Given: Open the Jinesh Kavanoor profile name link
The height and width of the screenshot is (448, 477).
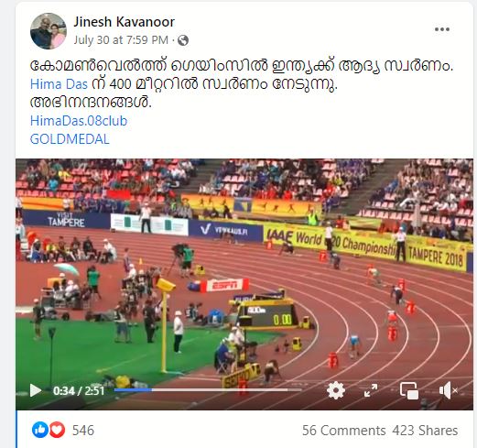Looking at the screenshot, I should click(124, 22).
